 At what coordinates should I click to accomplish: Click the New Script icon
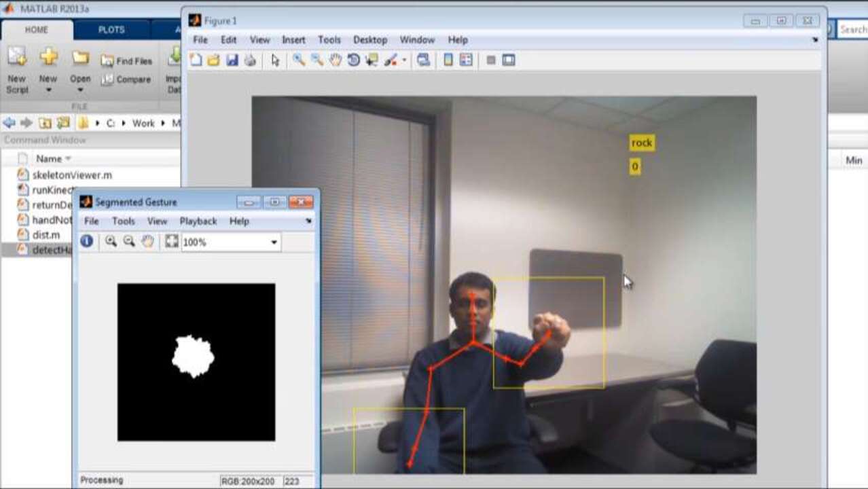click(18, 68)
